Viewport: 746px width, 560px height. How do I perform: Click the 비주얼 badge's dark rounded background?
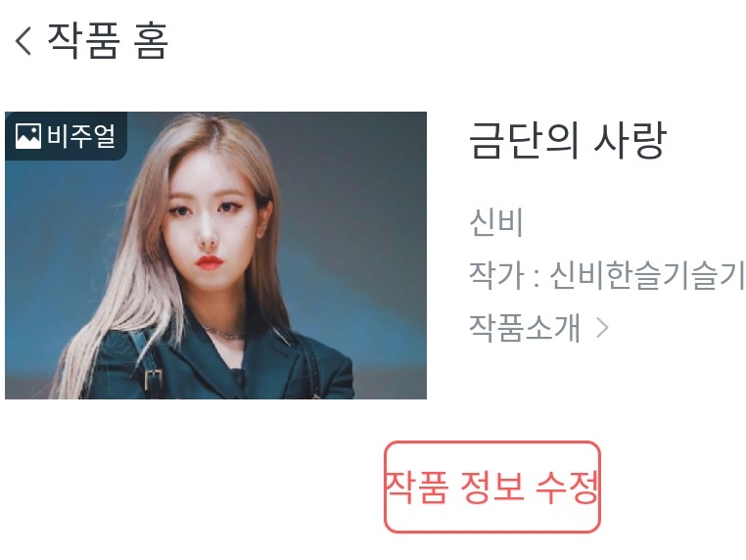point(66,136)
